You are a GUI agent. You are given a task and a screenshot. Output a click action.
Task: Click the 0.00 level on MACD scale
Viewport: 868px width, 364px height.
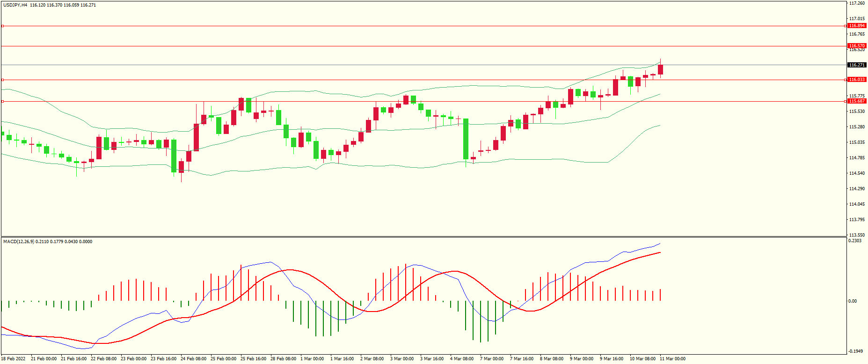pos(853,301)
